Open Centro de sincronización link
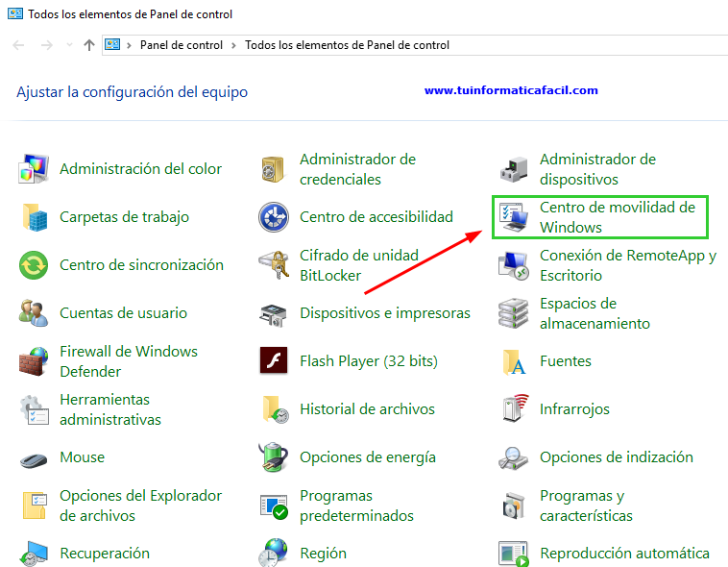This screenshot has height=567, width=728. pos(141,265)
